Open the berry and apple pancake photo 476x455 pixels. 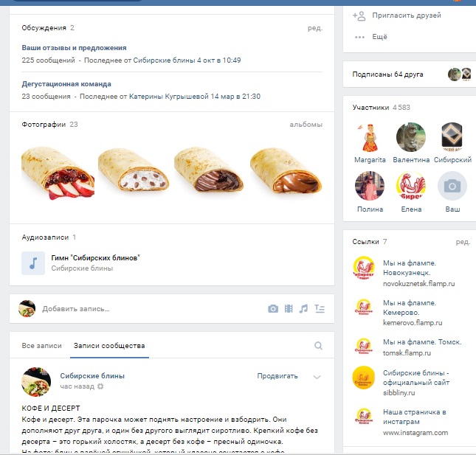pos(58,173)
